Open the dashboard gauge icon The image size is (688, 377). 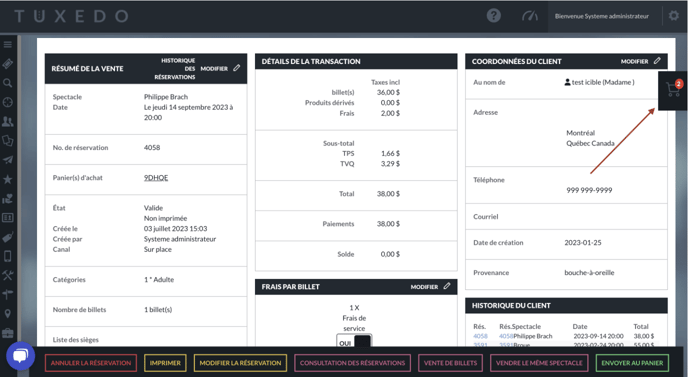pyautogui.click(x=530, y=16)
